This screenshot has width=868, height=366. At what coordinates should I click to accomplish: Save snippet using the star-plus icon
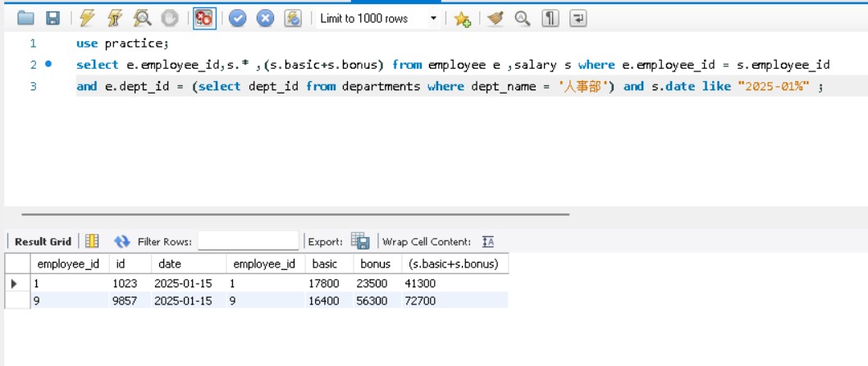[x=462, y=19]
